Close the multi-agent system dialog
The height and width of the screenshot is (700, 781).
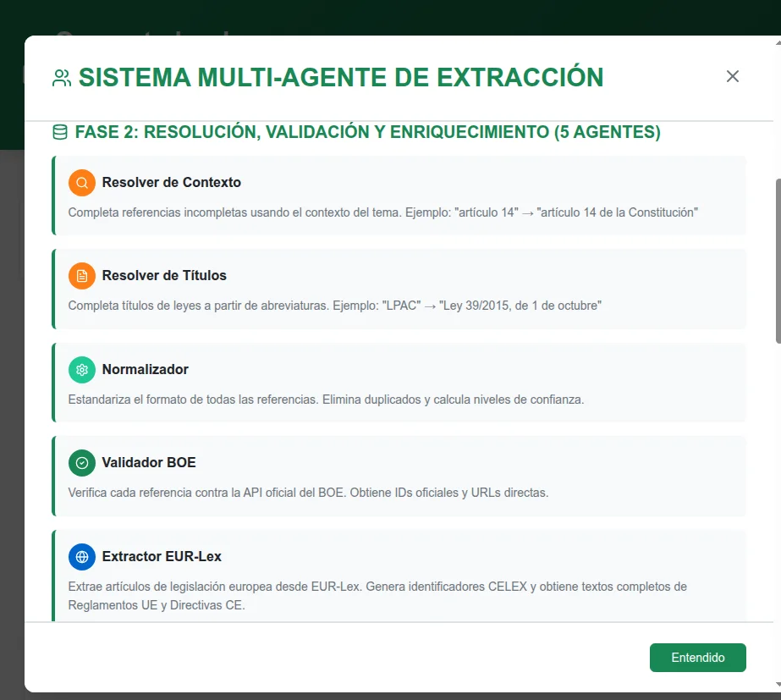click(732, 76)
